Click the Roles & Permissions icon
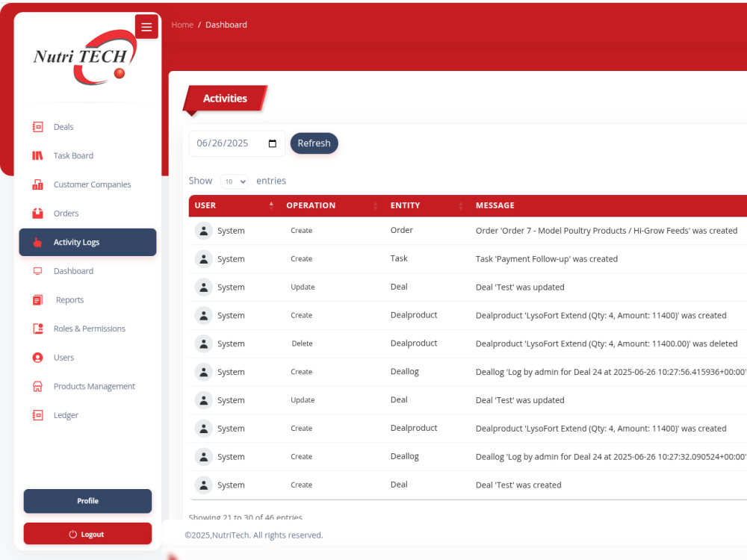 [x=37, y=329]
